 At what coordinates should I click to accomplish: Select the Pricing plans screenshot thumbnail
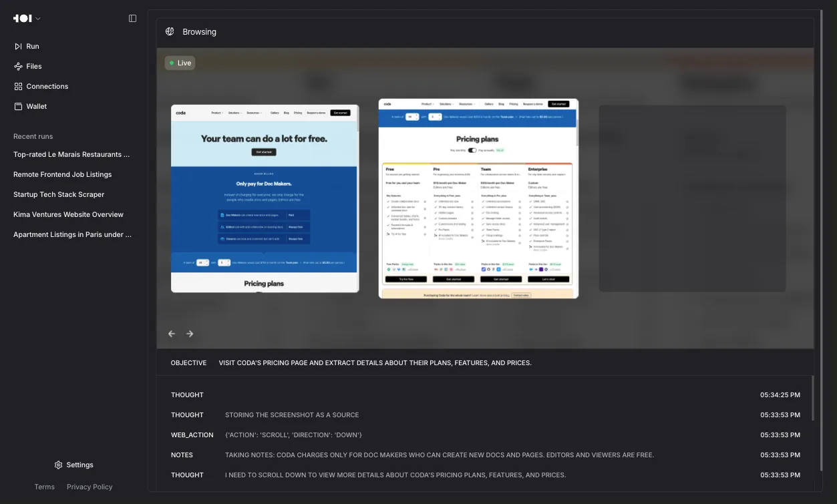(x=478, y=198)
